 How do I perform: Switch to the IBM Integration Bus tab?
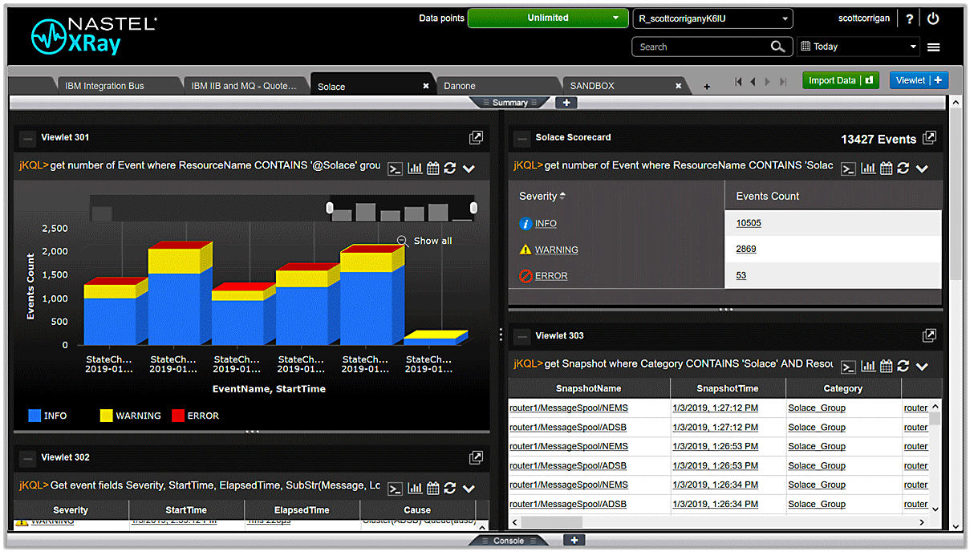tap(104, 86)
